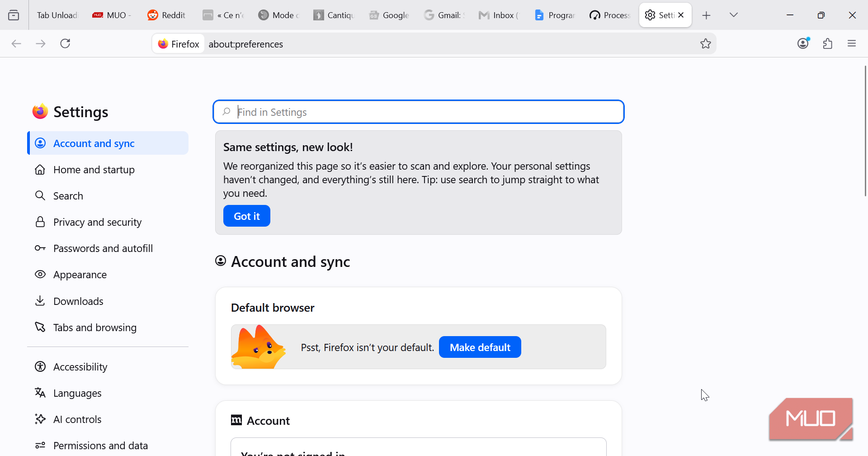868x456 pixels.
Task: Open Appearance settings
Action: pyautogui.click(x=108, y=275)
